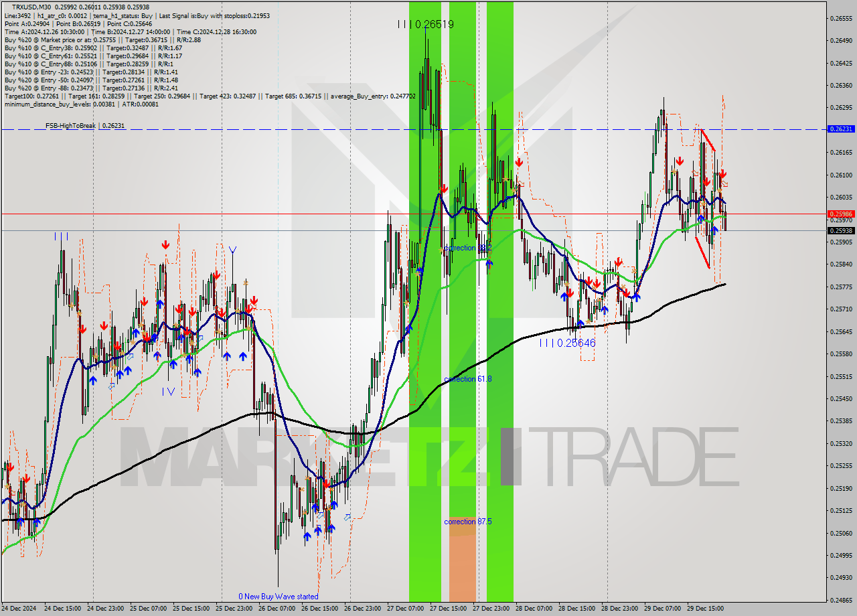Click the '29 Dec 07:00' time axis label
Image resolution: width=857 pixels, height=616 pixels.
coord(662,609)
